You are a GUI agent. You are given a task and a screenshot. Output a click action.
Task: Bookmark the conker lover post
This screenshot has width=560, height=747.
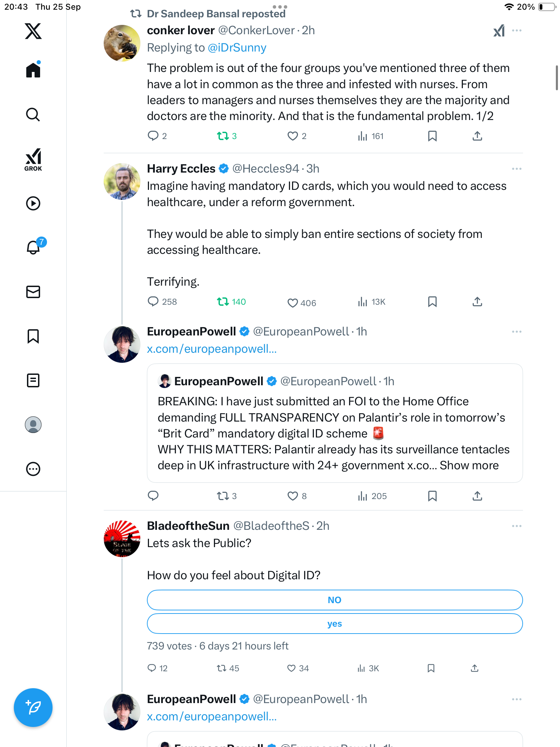tap(432, 136)
